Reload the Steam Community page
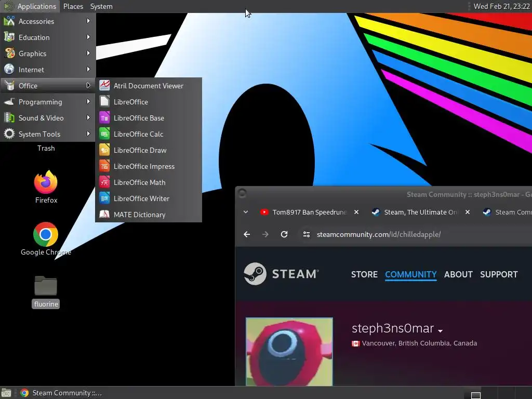 tap(284, 234)
